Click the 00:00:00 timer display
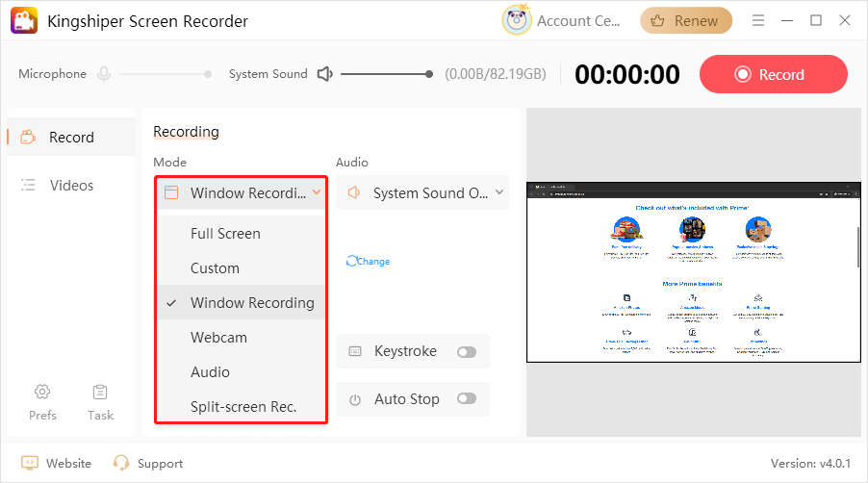The width and height of the screenshot is (868, 483). (x=627, y=74)
